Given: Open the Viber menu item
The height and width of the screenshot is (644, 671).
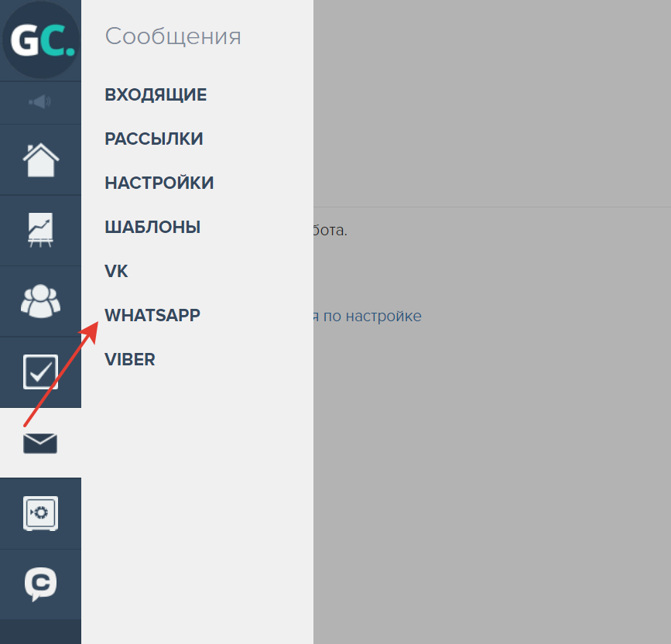Looking at the screenshot, I should point(130,359).
